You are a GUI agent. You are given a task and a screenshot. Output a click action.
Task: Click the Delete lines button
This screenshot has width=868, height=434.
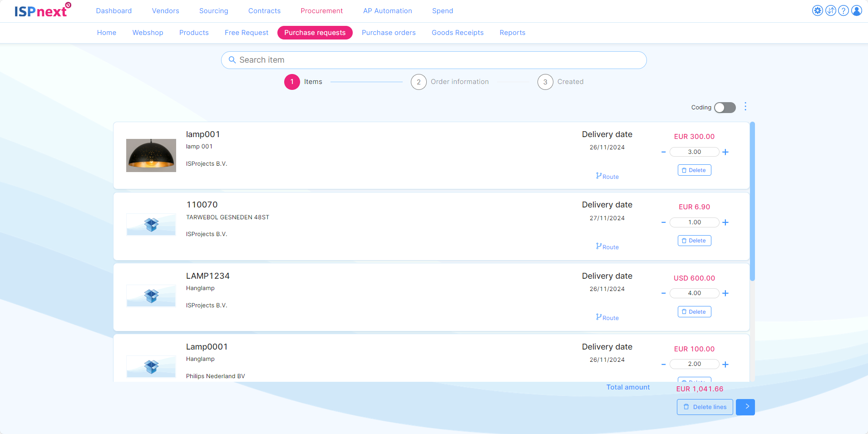tap(705, 407)
